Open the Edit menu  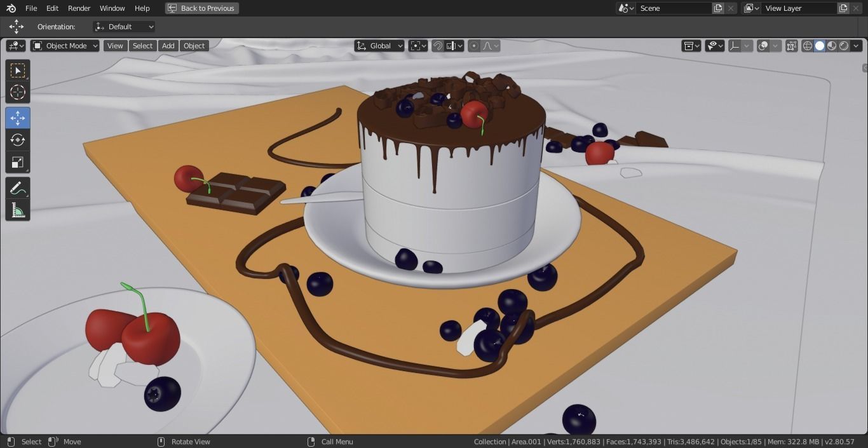click(x=52, y=8)
